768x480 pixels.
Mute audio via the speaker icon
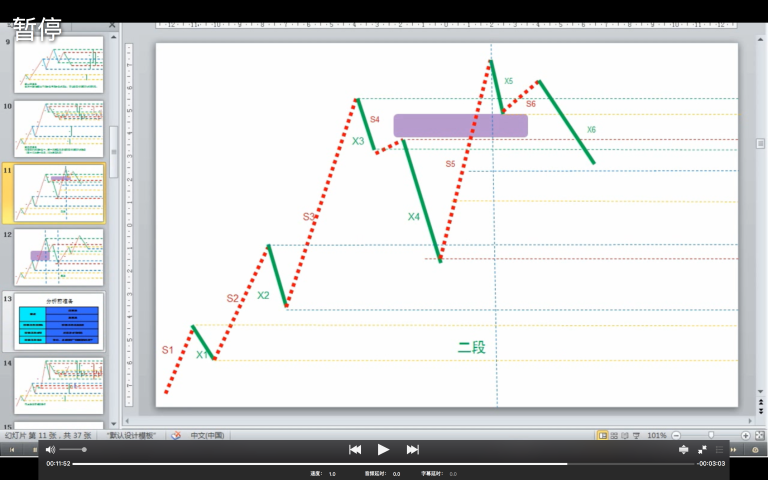(50, 450)
